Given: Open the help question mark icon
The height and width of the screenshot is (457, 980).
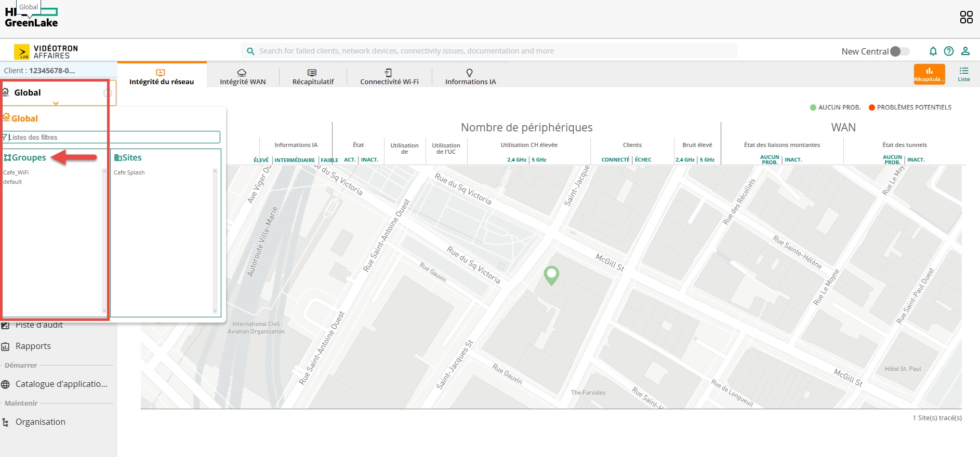Looking at the screenshot, I should pos(949,51).
